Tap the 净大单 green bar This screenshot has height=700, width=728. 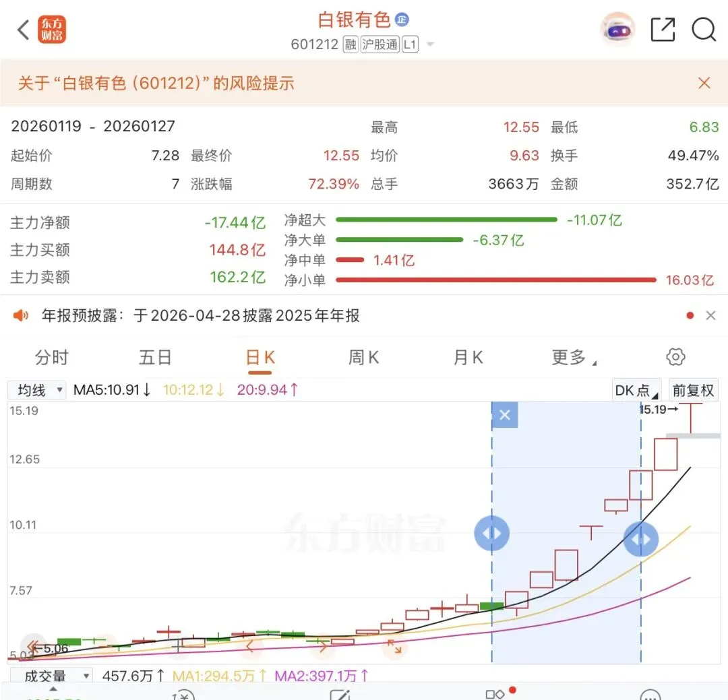[399, 240]
